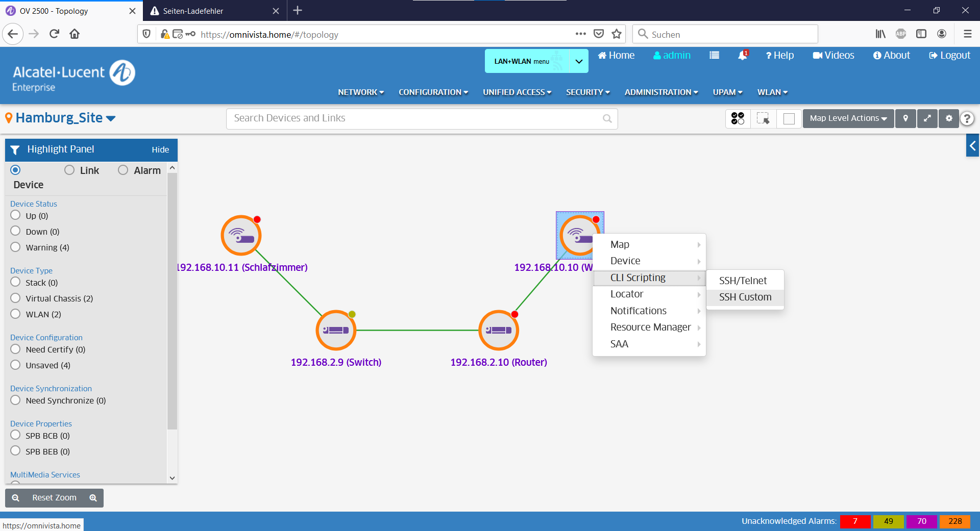Select the Link highlight radio button
This screenshot has height=531, width=980.
(69, 170)
